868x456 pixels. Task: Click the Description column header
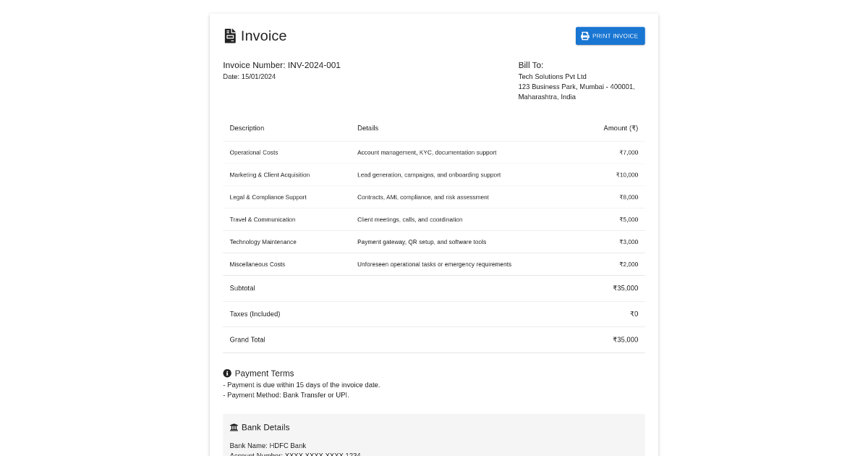[247, 128]
